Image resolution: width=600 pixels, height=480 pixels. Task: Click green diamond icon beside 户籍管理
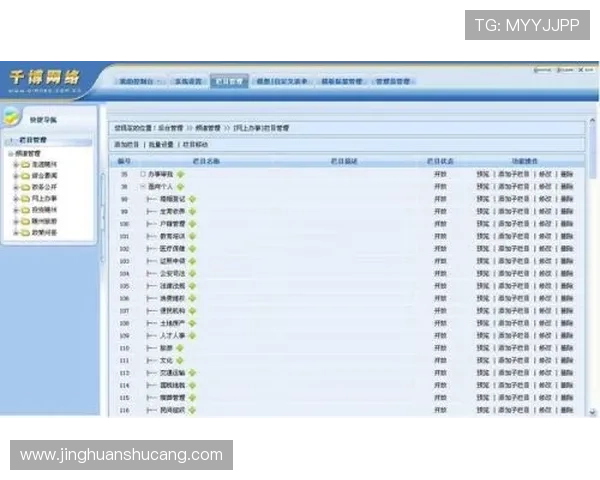pyautogui.click(x=192, y=224)
